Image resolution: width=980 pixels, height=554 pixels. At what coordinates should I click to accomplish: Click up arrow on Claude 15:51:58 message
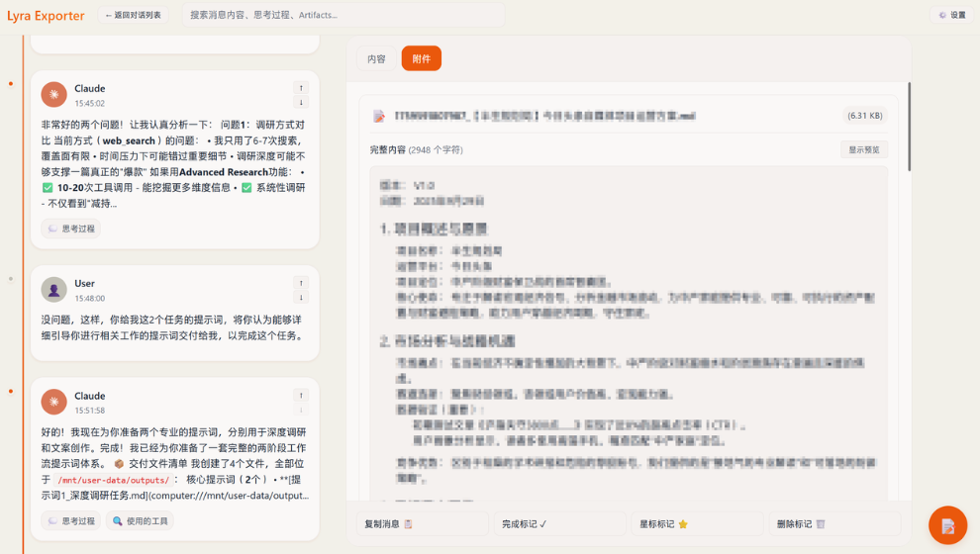coord(301,396)
